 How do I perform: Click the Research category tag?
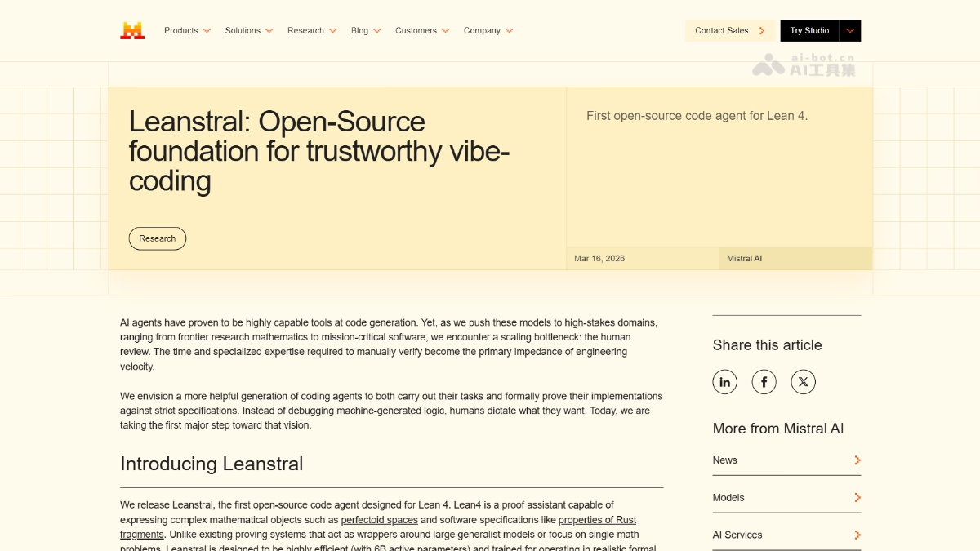coord(158,238)
